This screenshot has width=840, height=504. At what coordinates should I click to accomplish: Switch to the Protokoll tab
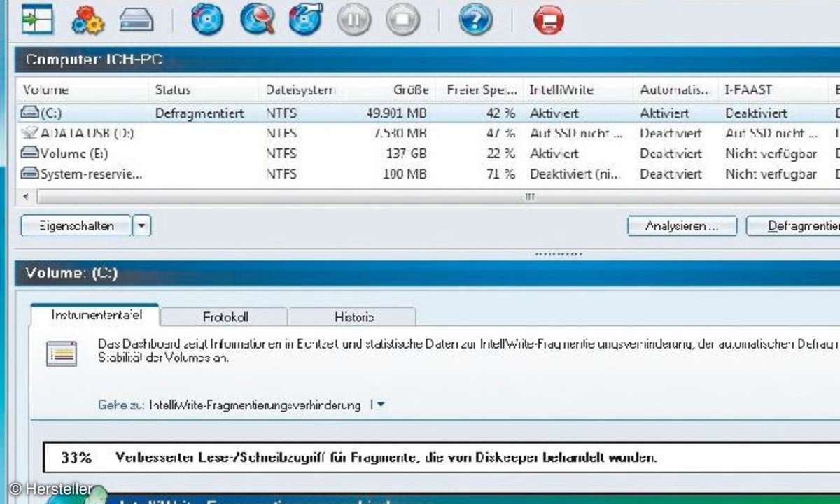click(x=225, y=317)
